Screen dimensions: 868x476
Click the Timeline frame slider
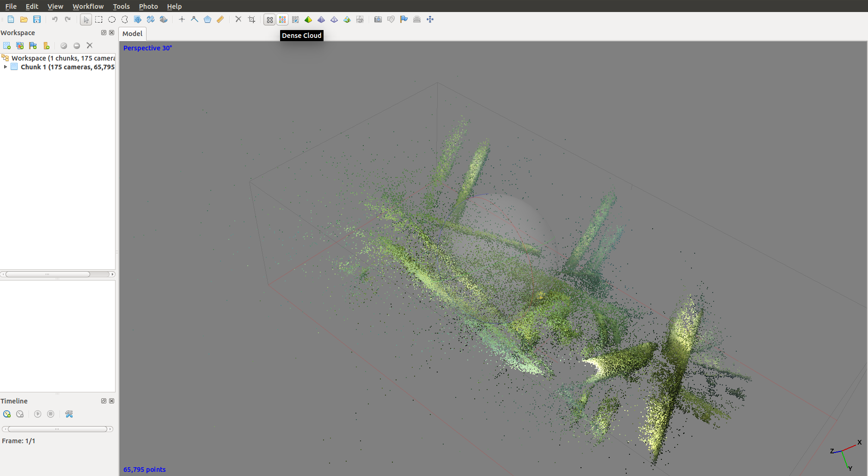pyautogui.click(x=57, y=429)
